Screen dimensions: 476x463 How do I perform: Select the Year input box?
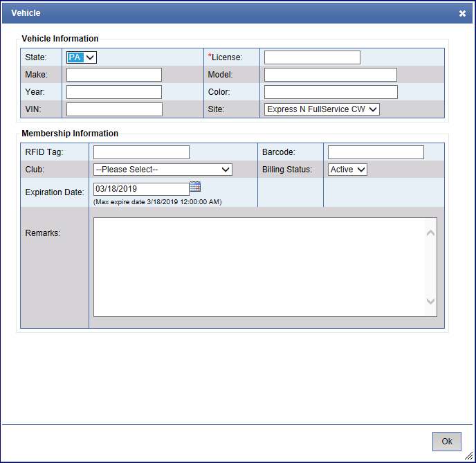click(114, 92)
